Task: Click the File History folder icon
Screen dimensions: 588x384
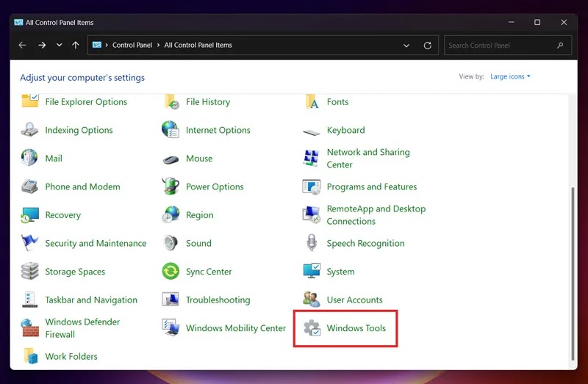Action: [171, 101]
